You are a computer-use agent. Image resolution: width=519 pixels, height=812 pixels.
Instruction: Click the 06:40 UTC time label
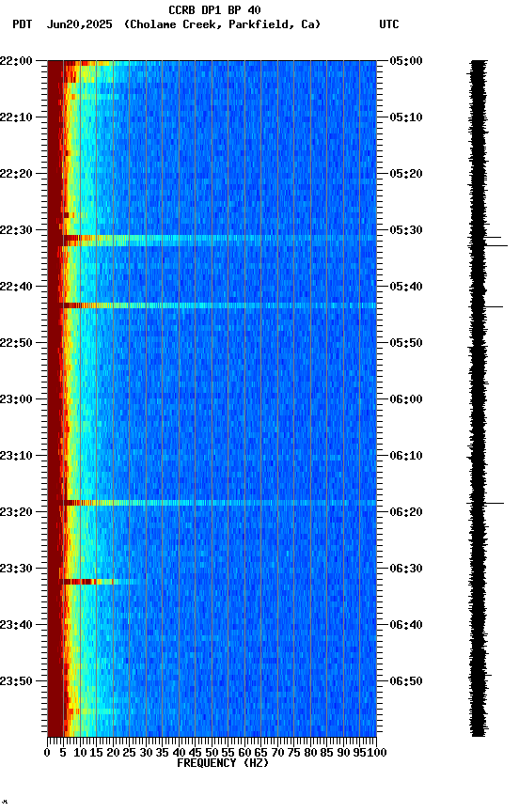[406, 626]
